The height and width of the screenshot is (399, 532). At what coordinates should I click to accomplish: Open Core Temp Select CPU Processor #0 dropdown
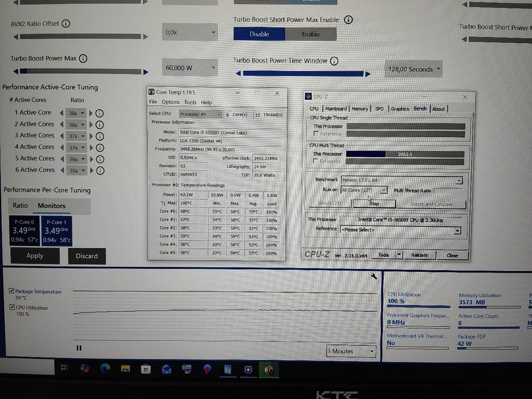click(200, 114)
